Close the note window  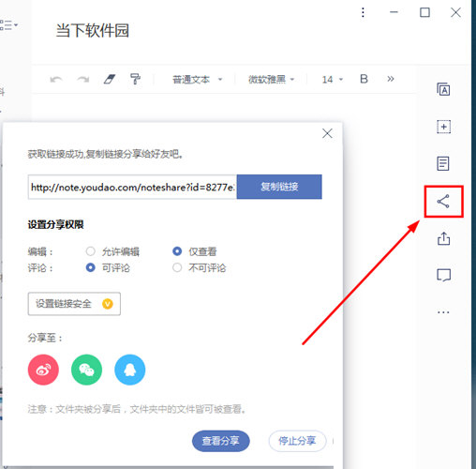pyautogui.click(x=455, y=12)
